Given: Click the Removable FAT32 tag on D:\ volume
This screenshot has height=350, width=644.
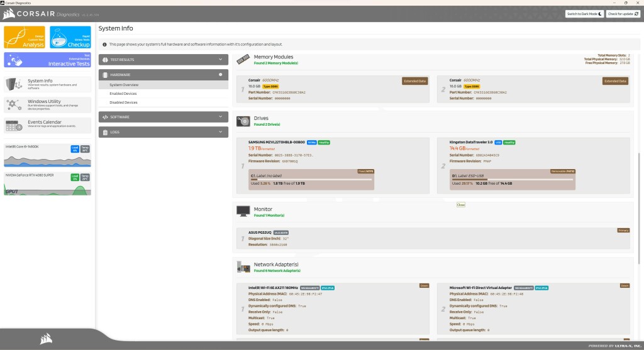Looking at the screenshot, I should click(563, 171).
